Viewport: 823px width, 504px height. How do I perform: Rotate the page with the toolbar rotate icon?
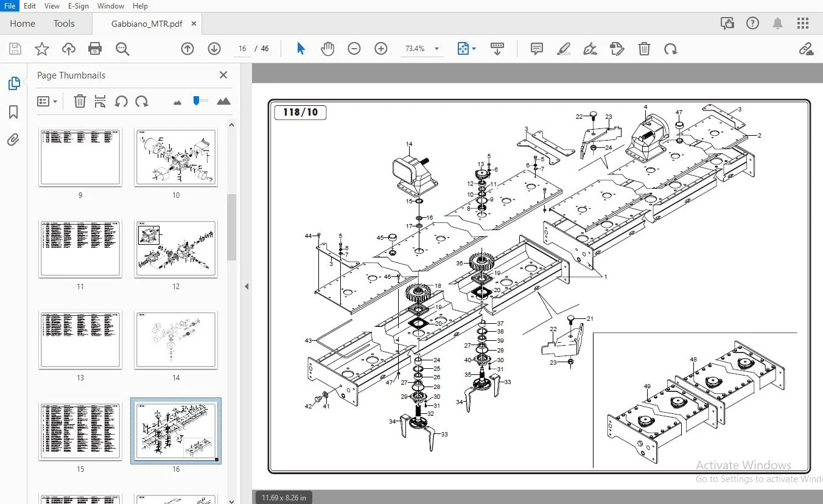point(671,49)
